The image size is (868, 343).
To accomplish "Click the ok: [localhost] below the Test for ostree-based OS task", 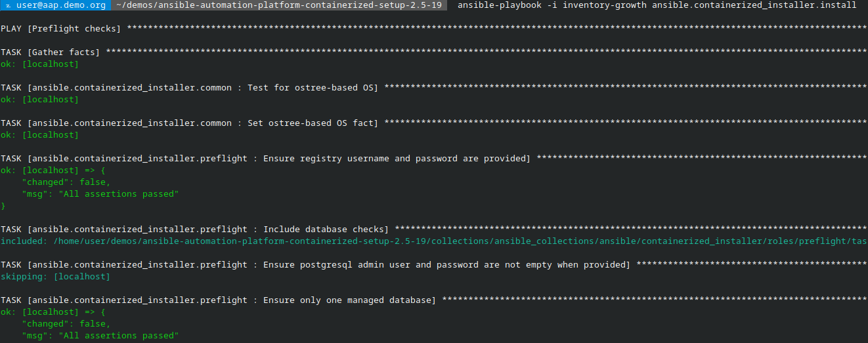I will tap(39, 100).
